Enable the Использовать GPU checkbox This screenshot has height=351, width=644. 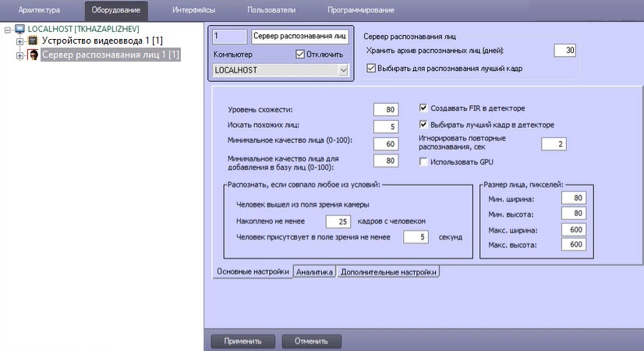pyautogui.click(x=424, y=161)
